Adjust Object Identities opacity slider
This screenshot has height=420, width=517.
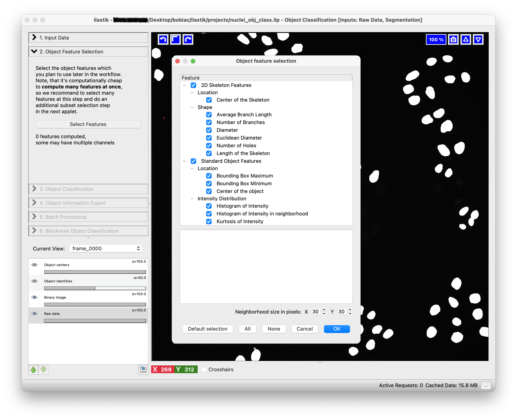pyautogui.click(x=95, y=288)
